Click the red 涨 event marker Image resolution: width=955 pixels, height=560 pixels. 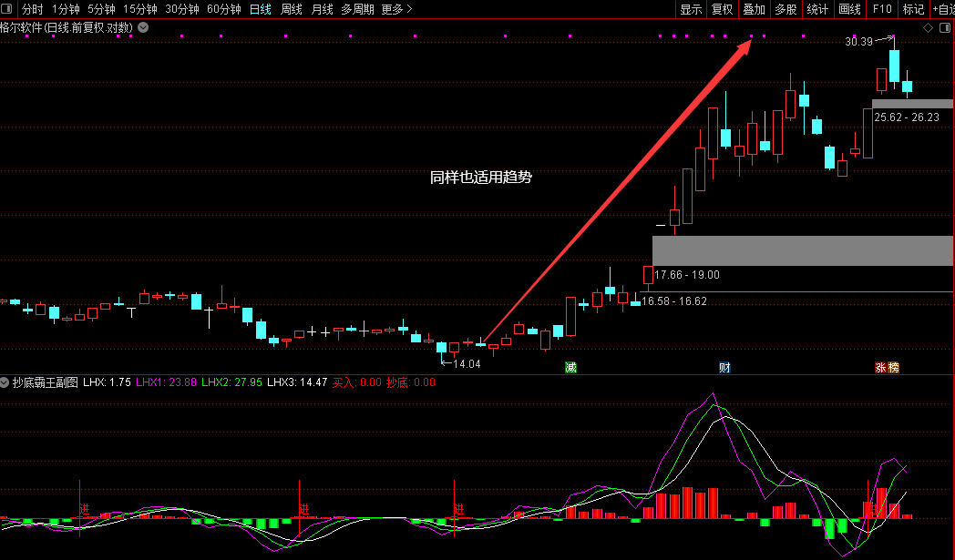[x=880, y=367]
